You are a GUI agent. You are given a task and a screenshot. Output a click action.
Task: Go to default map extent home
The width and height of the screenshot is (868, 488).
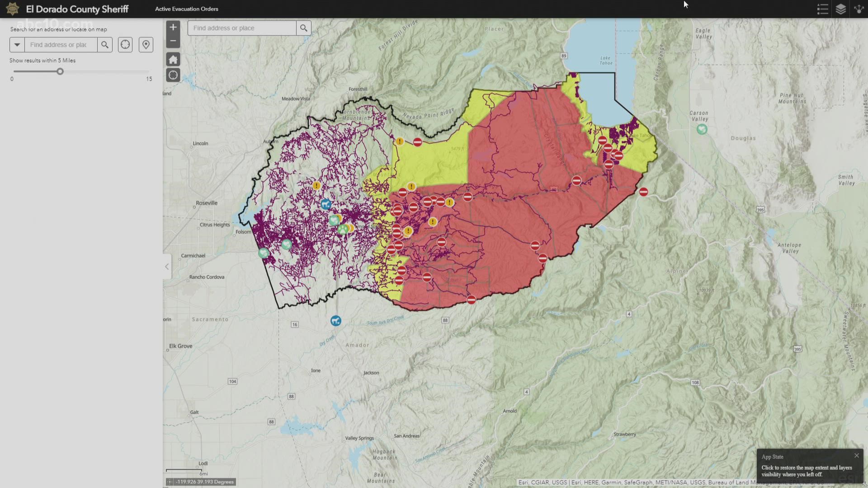coord(173,59)
